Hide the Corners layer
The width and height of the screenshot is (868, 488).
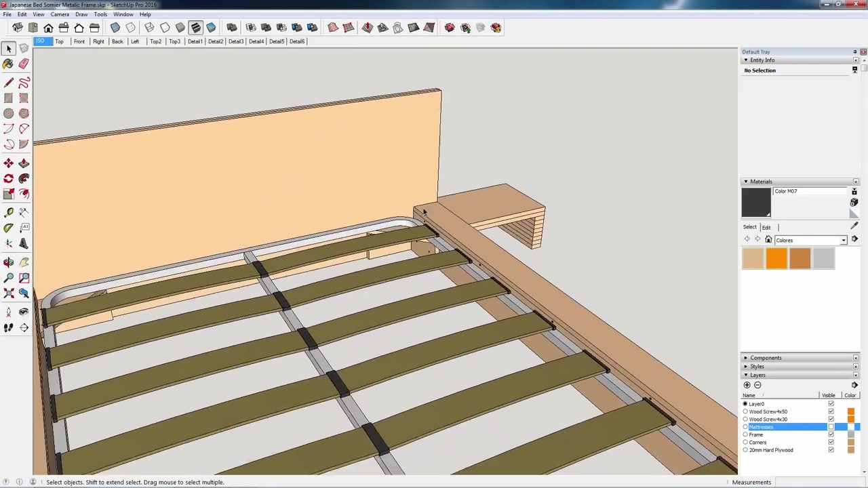click(831, 443)
